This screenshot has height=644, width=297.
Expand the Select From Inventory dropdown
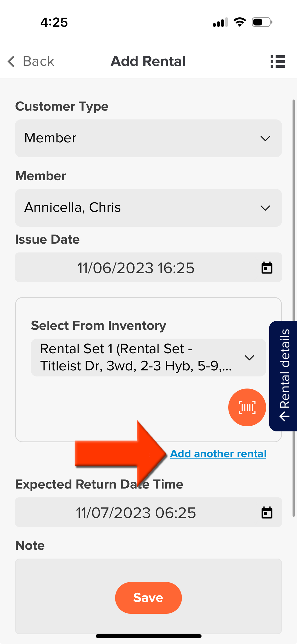pos(148,357)
